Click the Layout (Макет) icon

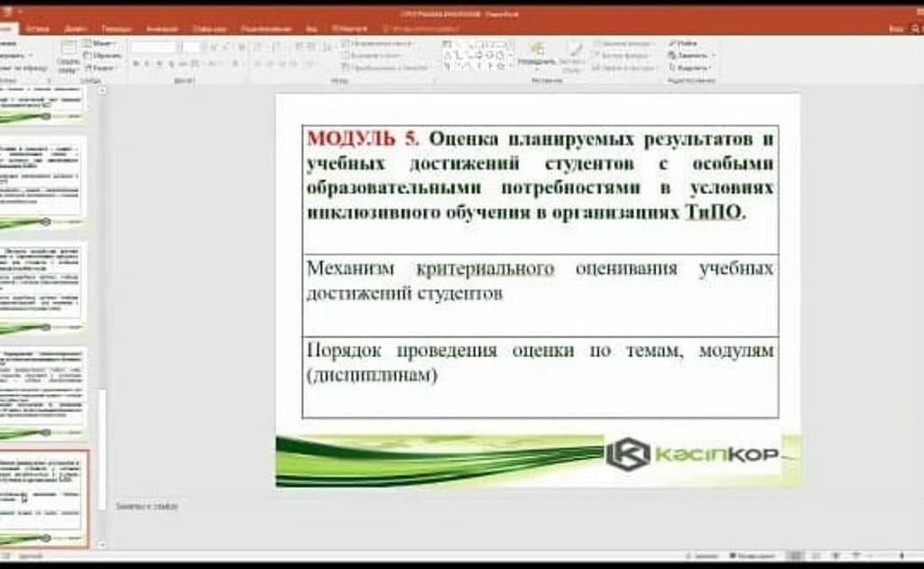(x=102, y=43)
